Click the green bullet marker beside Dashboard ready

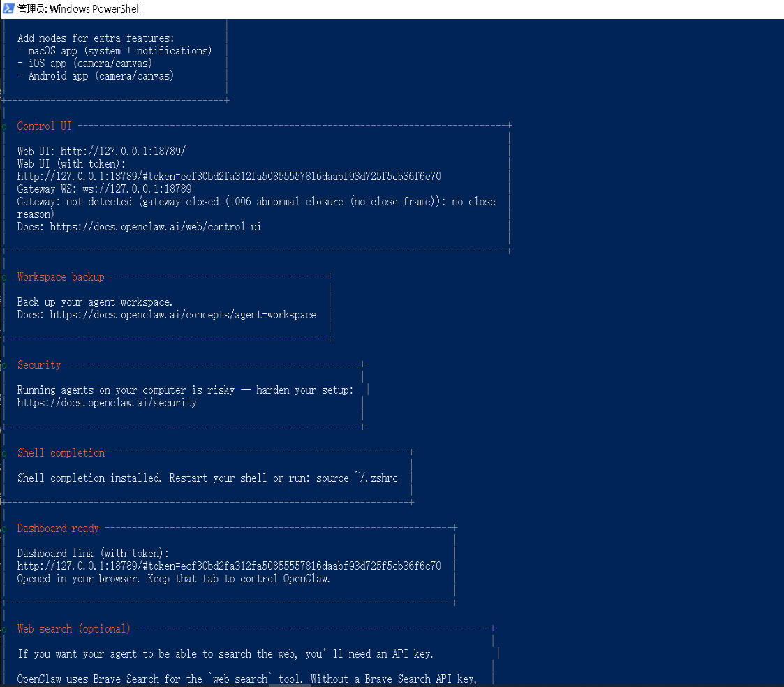(4, 529)
